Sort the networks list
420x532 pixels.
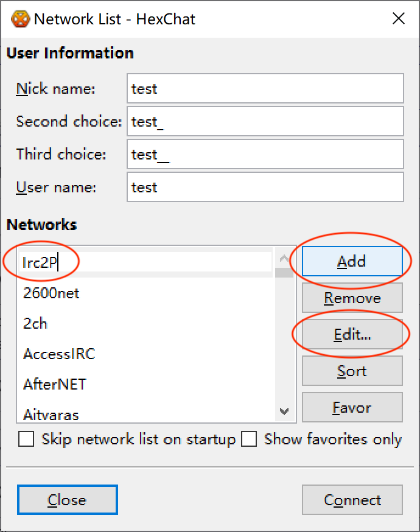[352, 371]
